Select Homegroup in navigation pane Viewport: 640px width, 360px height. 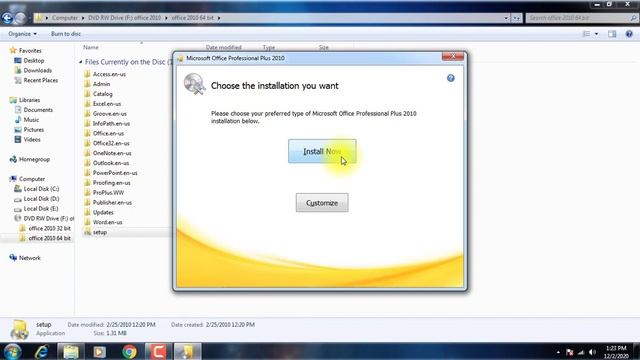coord(34,159)
